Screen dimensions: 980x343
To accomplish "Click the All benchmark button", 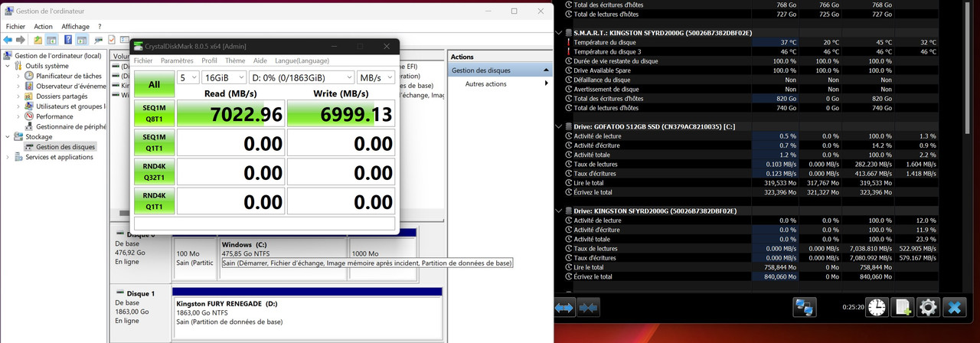I will tap(154, 84).
